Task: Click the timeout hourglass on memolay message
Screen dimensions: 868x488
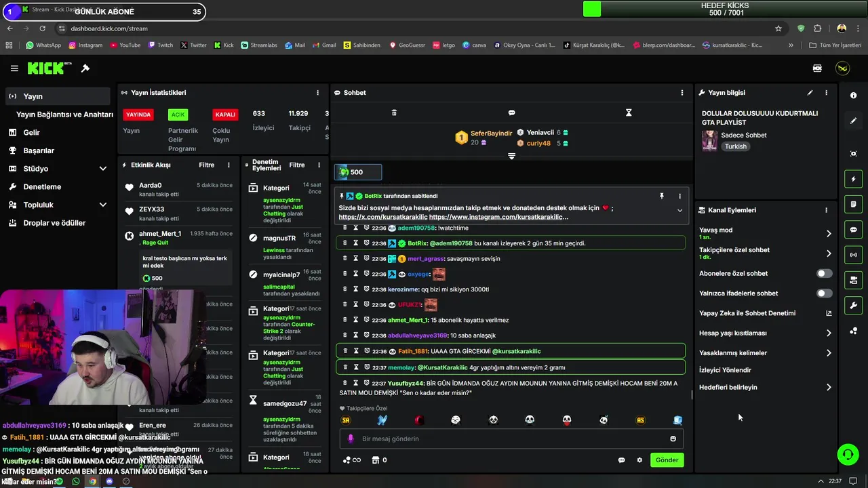Action: coord(355,367)
